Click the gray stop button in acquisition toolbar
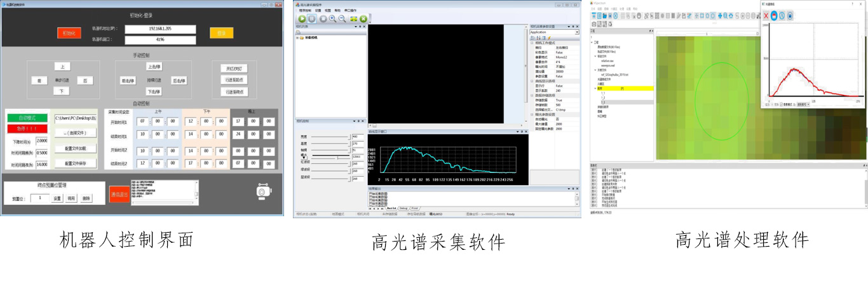868x288 pixels. tap(323, 19)
